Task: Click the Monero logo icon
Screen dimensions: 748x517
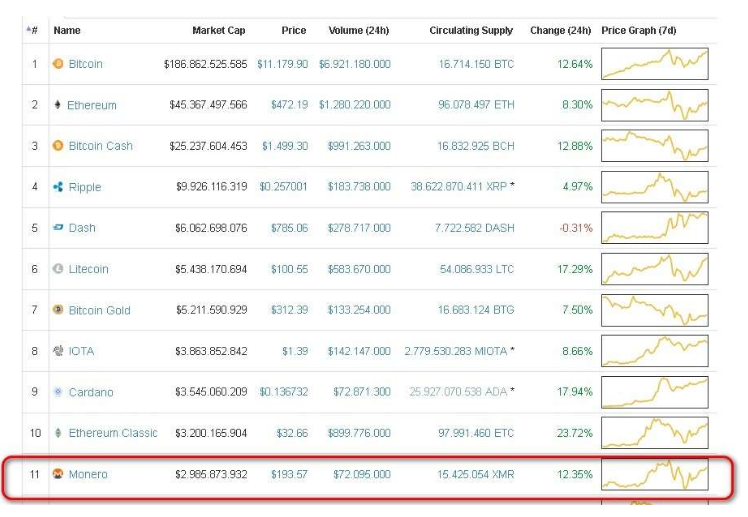Action: [58, 474]
